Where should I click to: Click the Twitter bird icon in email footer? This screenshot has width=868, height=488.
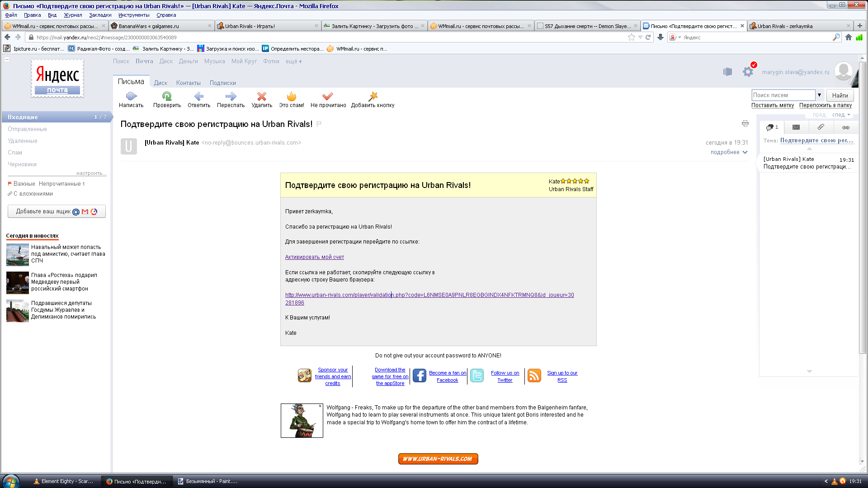click(477, 375)
